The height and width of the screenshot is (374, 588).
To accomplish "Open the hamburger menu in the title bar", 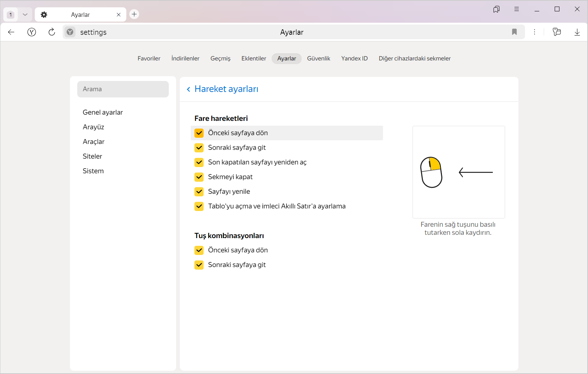I will point(516,9).
